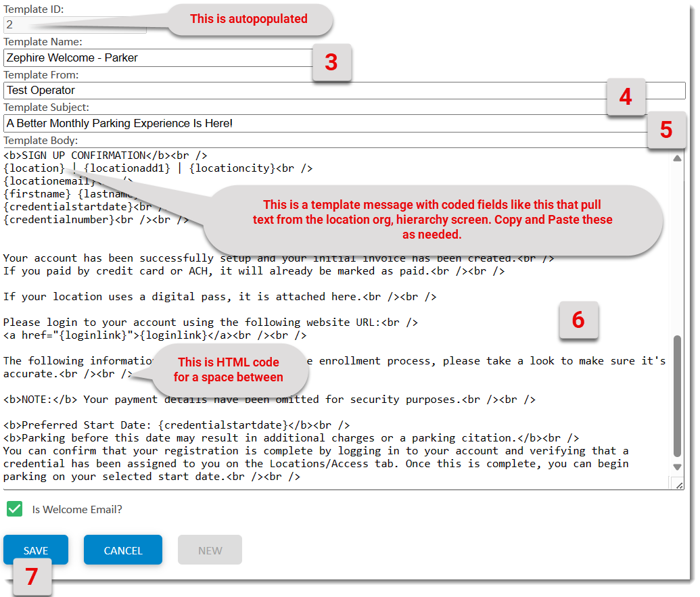Click the Template Subject input field
The image size is (700, 597).
tap(326, 123)
